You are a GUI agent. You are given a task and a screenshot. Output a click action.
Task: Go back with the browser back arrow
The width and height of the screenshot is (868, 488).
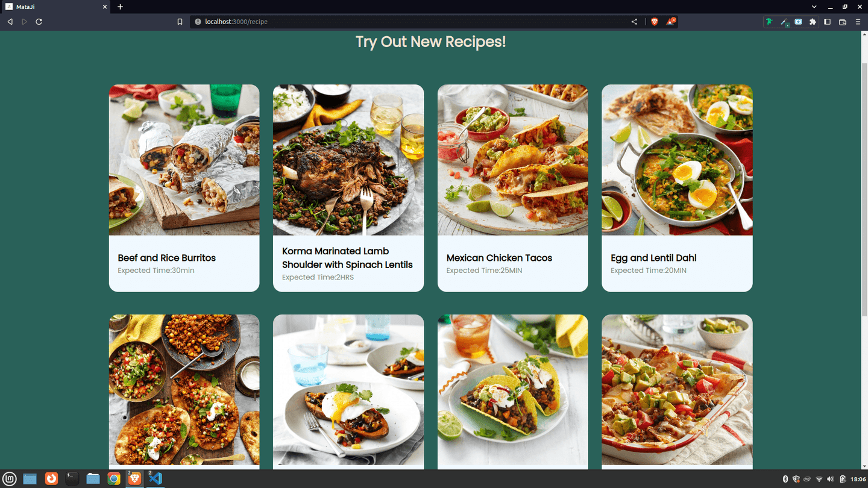[10, 22]
